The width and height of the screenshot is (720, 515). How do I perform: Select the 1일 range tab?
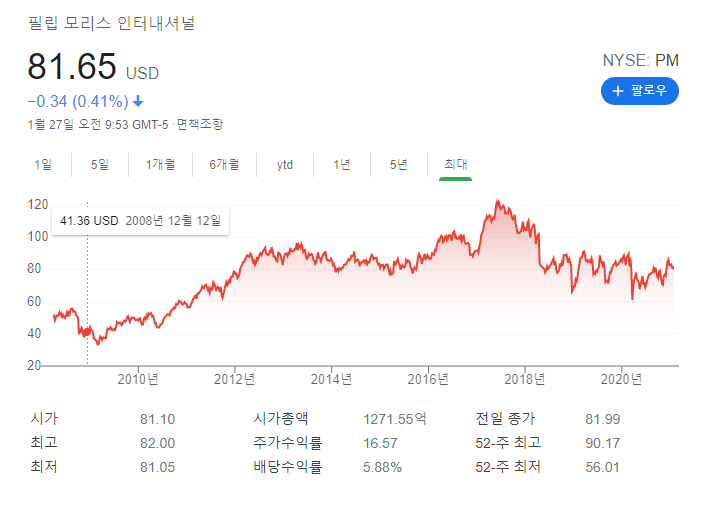coord(43,164)
